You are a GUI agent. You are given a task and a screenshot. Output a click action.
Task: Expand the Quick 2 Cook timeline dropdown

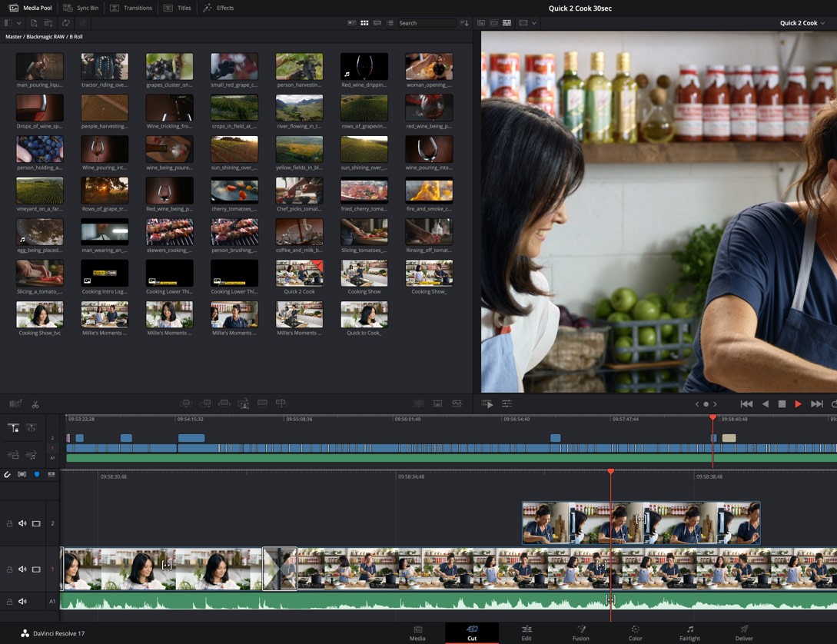[822, 23]
